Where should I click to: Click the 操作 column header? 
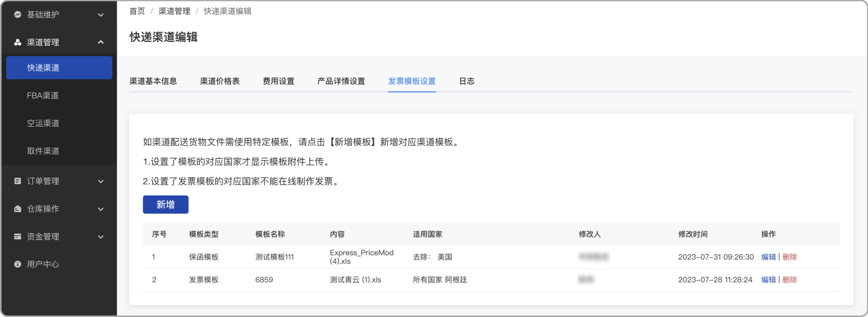(768, 234)
